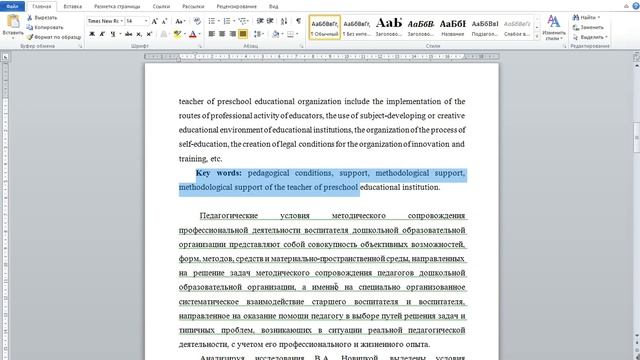Apply the Без интервала style
This screenshot has height=360, width=640.
pyautogui.click(x=356, y=27)
